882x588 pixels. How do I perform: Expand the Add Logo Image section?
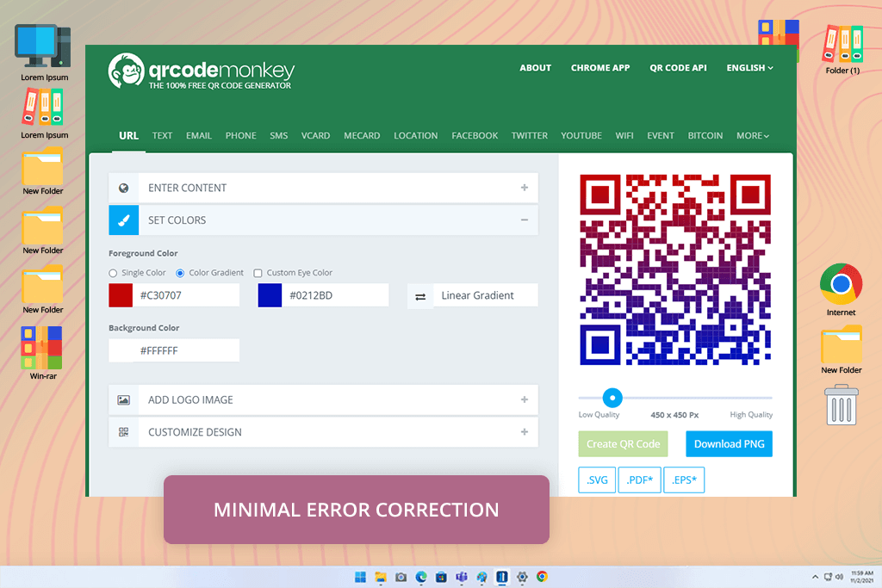click(x=525, y=399)
